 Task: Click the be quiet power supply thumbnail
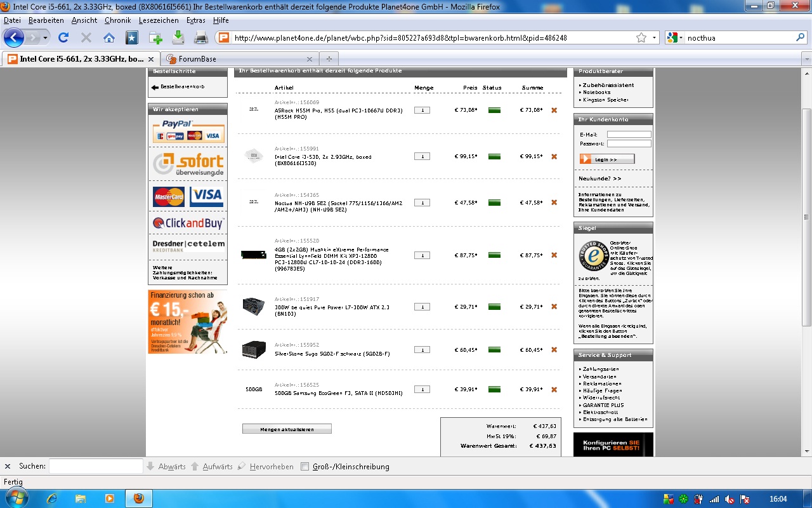coord(254,306)
